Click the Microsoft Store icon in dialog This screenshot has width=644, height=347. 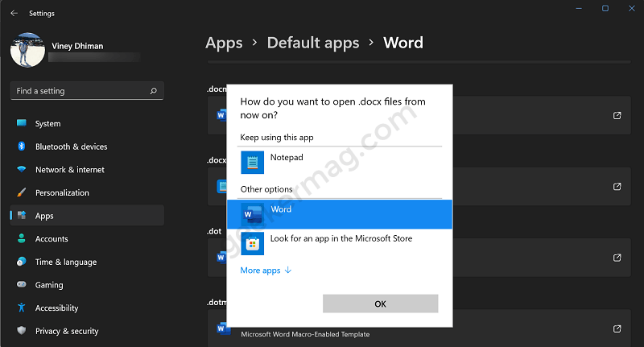(252, 243)
